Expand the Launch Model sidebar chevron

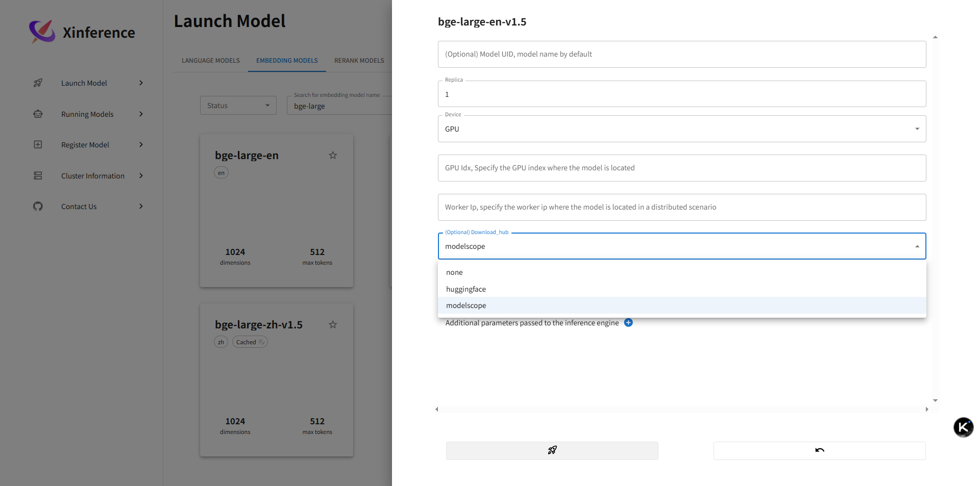click(141, 83)
